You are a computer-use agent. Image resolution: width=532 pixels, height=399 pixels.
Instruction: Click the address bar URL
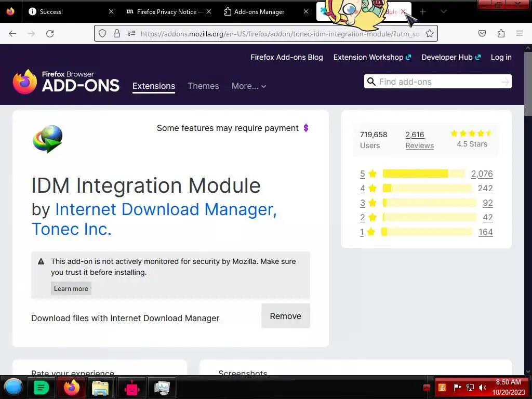coord(280,34)
